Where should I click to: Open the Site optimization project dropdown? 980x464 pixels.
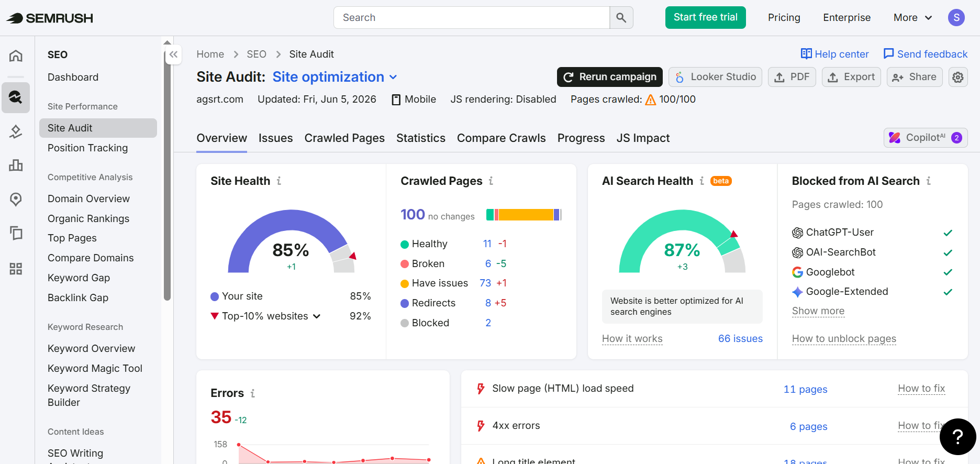pyautogui.click(x=335, y=77)
